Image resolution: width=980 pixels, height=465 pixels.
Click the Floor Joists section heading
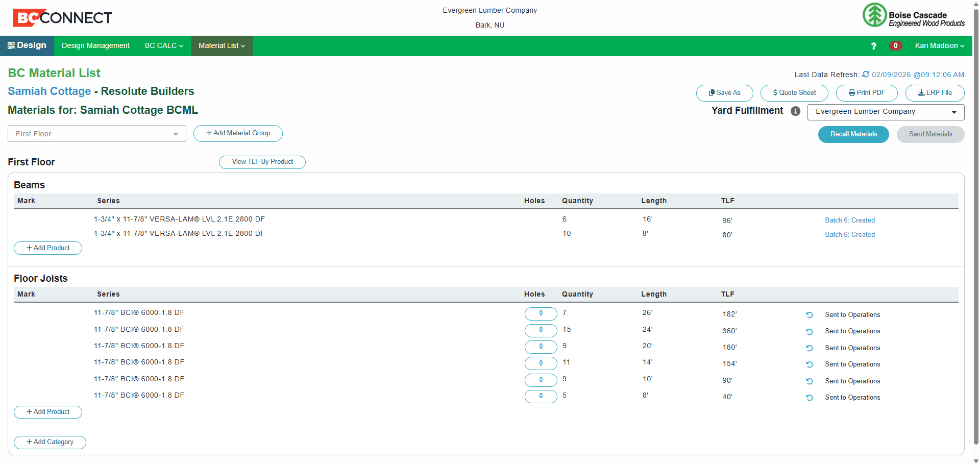(x=41, y=279)
